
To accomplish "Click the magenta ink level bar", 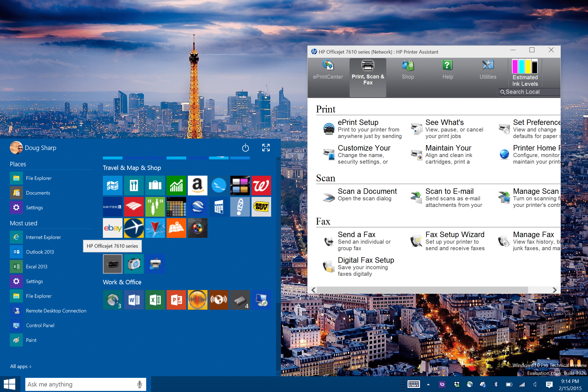I will 515,67.
